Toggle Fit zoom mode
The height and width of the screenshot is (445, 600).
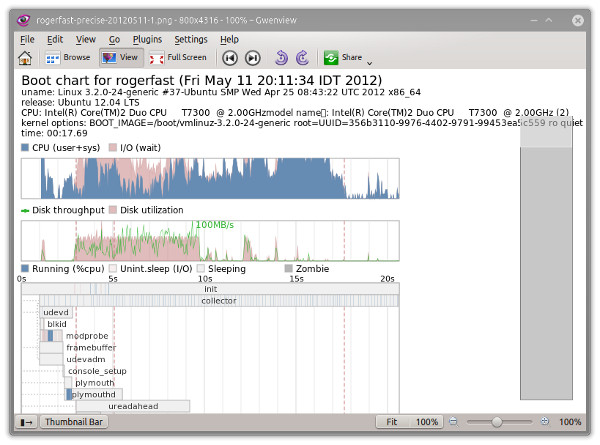(393, 422)
